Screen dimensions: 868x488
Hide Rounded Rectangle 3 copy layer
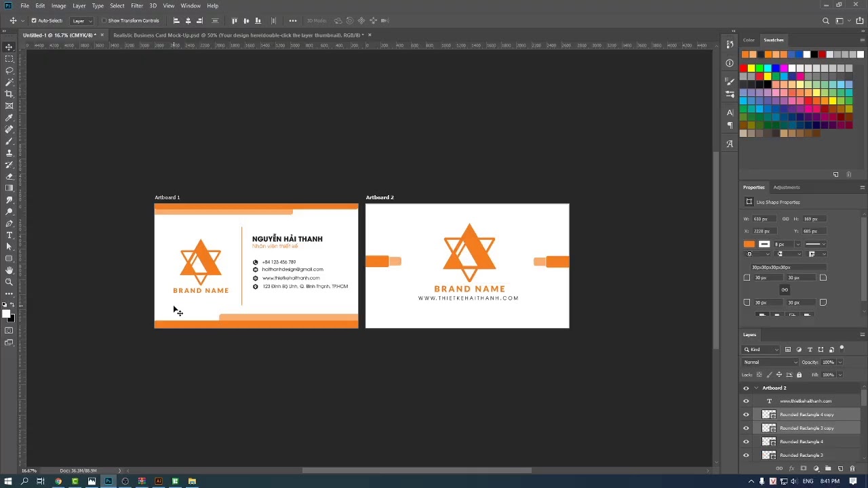coord(746,428)
